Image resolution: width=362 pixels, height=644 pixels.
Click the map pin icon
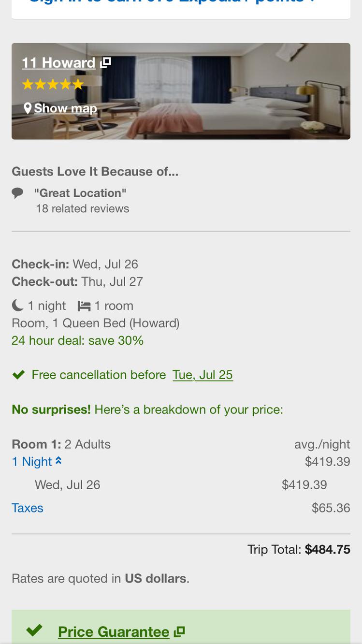pyautogui.click(x=28, y=108)
